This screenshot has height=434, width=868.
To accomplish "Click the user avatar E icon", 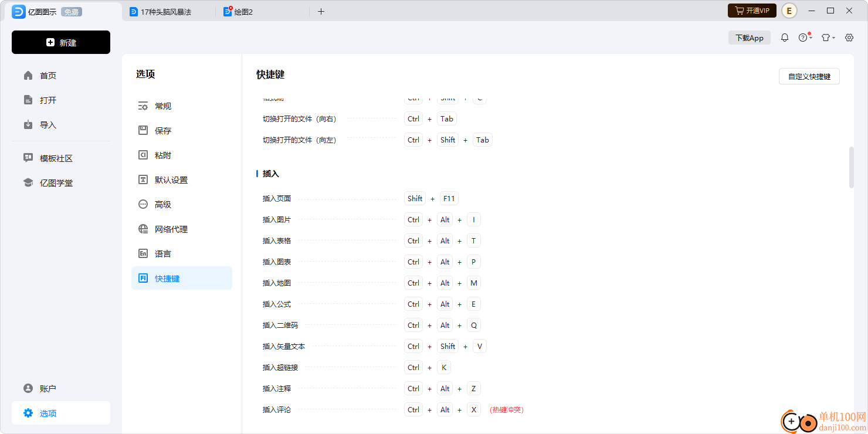I will coord(789,11).
